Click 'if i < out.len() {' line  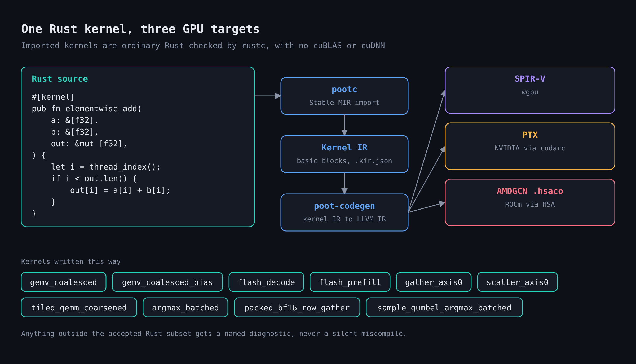point(94,179)
